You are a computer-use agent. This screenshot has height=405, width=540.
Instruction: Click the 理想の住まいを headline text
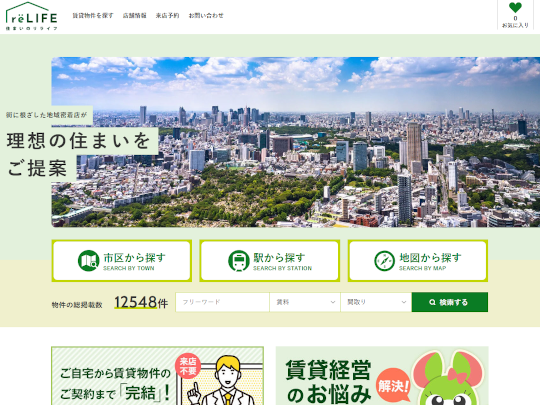pos(79,141)
